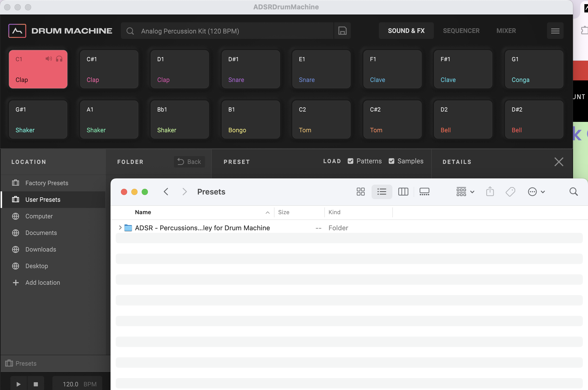The height and width of the screenshot is (390, 588).
Task: Click the Back folder button
Action: click(189, 162)
